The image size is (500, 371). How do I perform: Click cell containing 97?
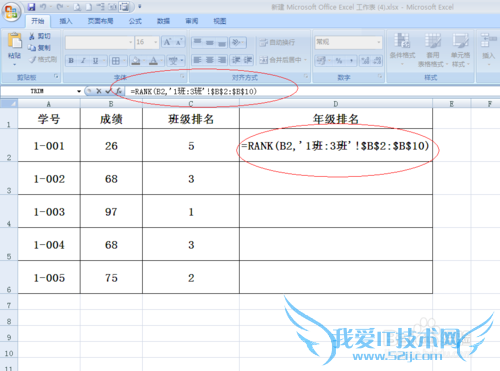111,212
